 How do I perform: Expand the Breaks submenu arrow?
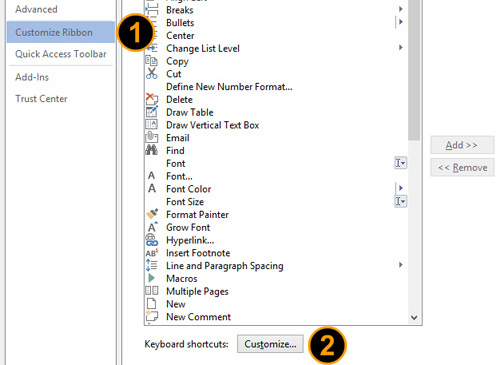(x=401, y=9)
